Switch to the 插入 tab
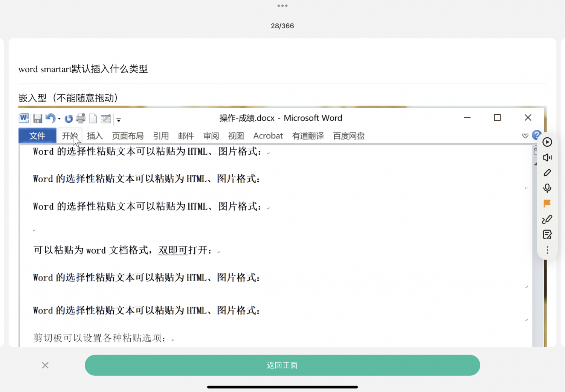This screenshot has width=565, height=392. pyautogui.click(x=95, y=136)
